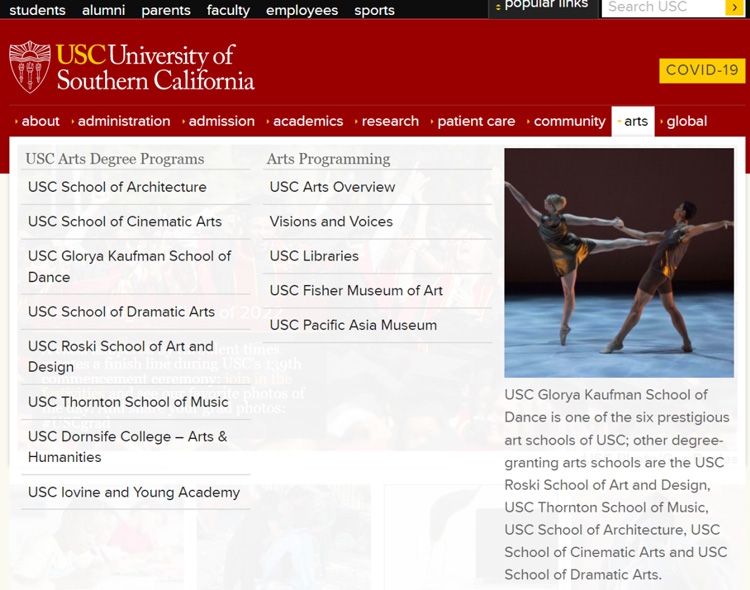Expand the academics menu
Viewport: 750px width, 590px height.
(305, 121)
